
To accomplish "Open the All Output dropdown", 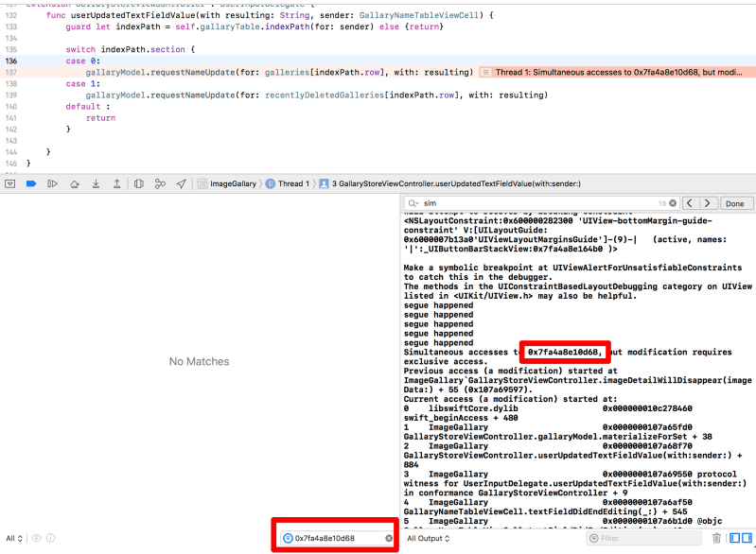I will pos(429,538).
